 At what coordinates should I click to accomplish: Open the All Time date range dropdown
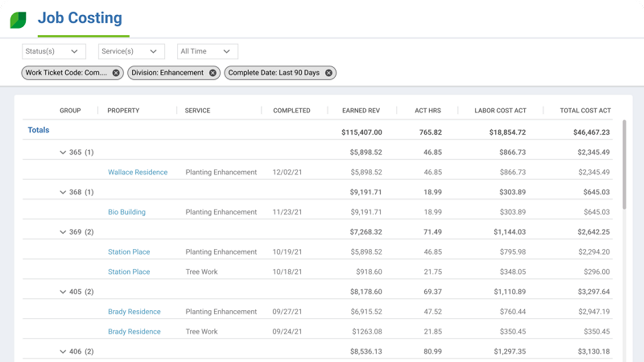207,52
